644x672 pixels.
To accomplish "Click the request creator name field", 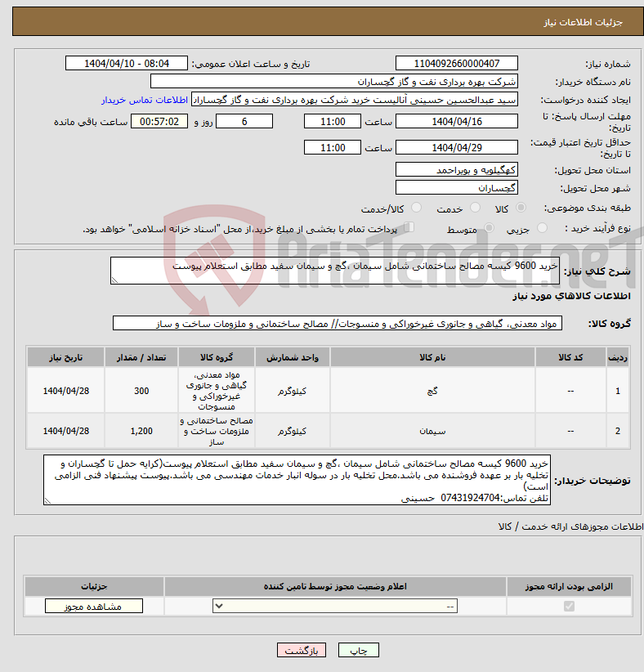I will point(355,100).
